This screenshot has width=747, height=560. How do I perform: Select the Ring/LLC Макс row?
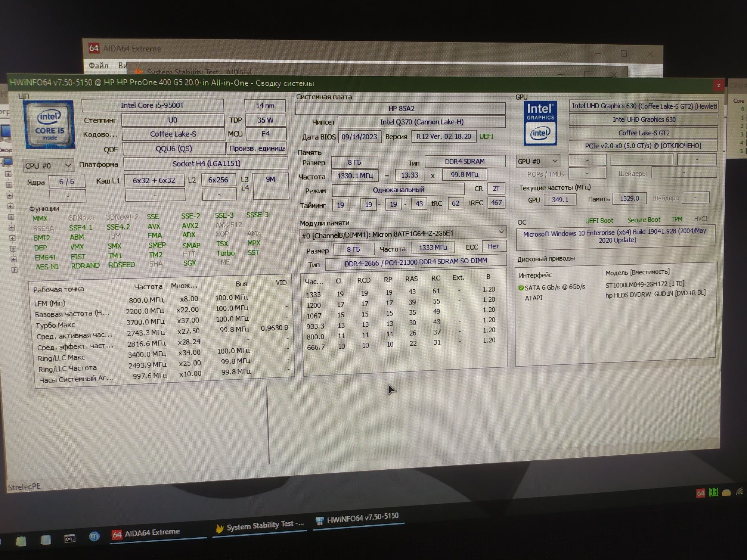162,355
